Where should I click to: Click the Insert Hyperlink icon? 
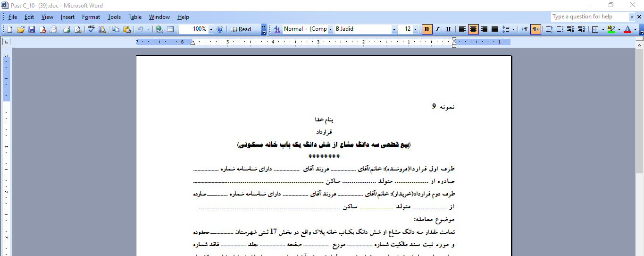pyautogui.click(x=159, y=29)
